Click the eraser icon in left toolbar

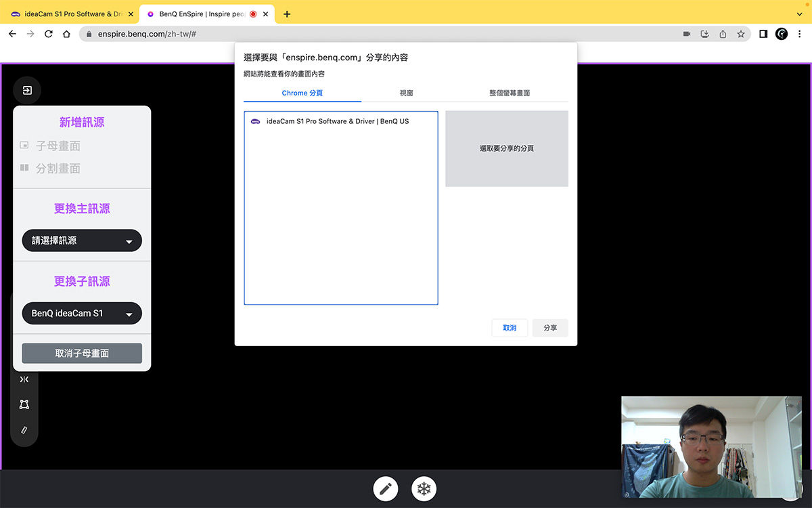tap(24, 429)
